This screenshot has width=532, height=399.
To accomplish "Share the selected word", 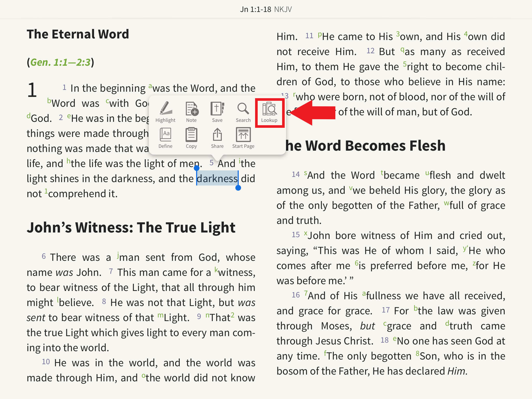I will pyautogui.click(x=217, y=138).
